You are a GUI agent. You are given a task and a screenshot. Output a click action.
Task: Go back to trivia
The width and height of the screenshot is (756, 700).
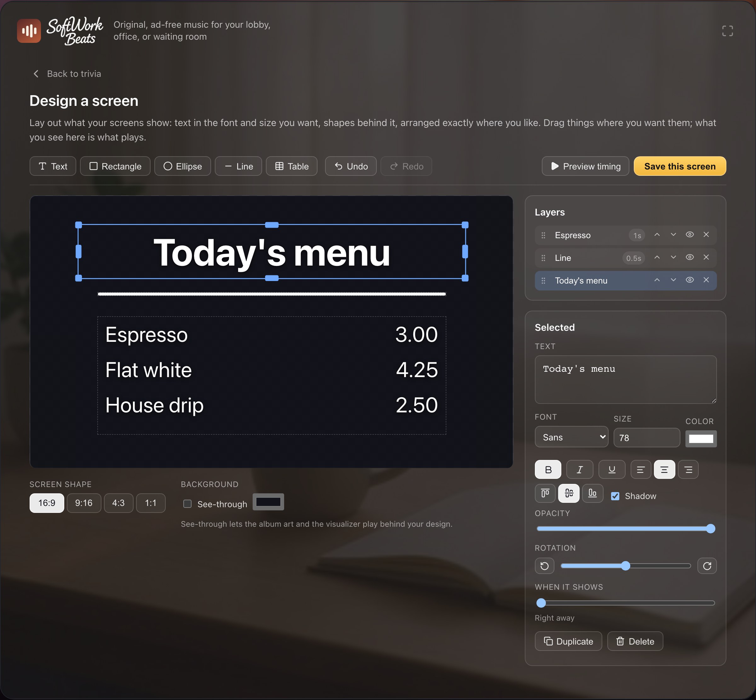coord(67,74)
